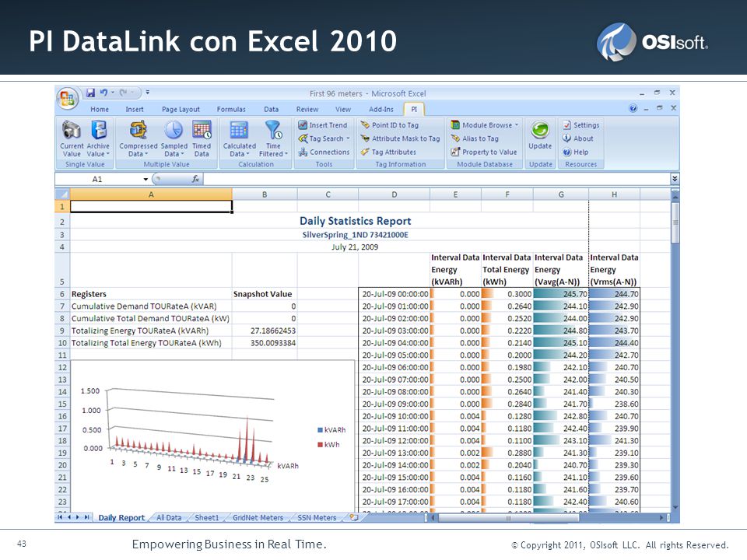The width and height of the screenshot is (747, 560).
Task: Click Point ID to Tag
Action: [390, 124]
